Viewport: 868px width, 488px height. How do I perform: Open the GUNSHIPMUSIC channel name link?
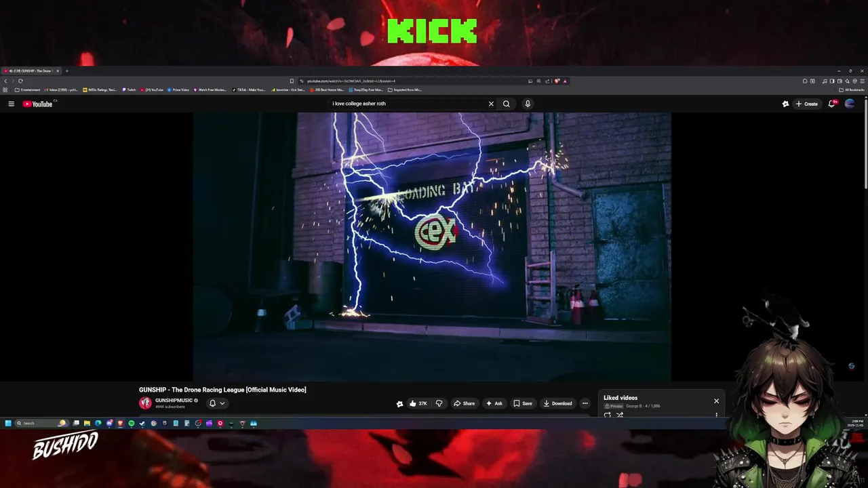tap(174, 401)
